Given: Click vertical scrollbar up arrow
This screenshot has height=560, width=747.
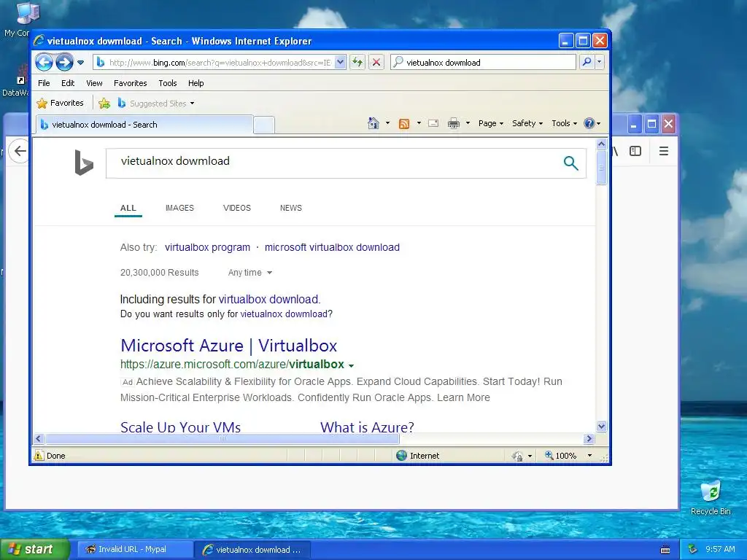Looking at the screenshot, I should pyautogui.click(x=601, y=144).
